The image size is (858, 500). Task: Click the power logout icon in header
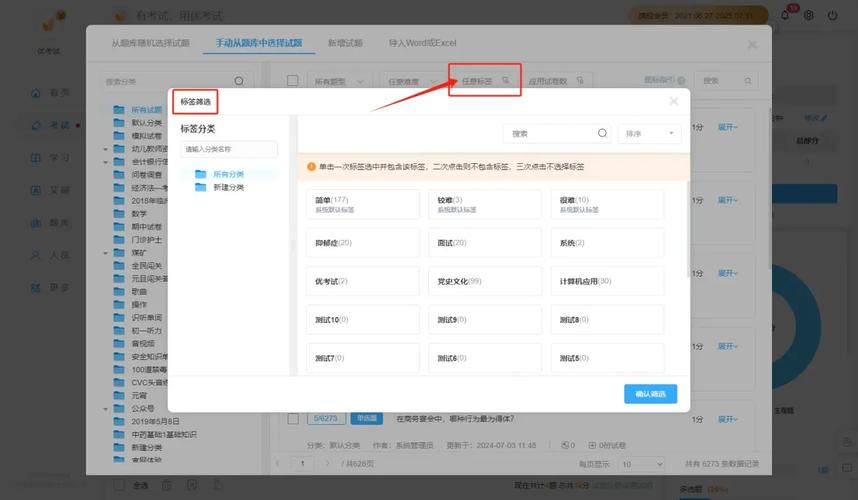[x=834, y=16]
